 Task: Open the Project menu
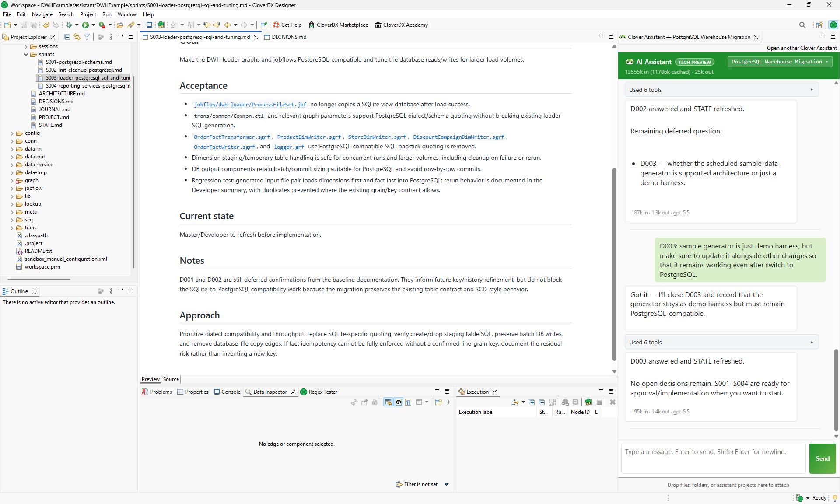pos(88,14)
